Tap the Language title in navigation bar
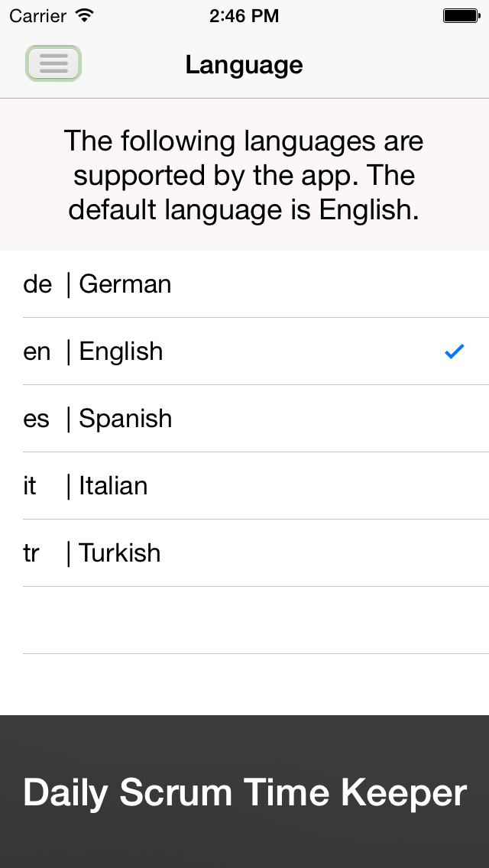The width and height of the screenshot is (489, 868). (x=244, y=65)
